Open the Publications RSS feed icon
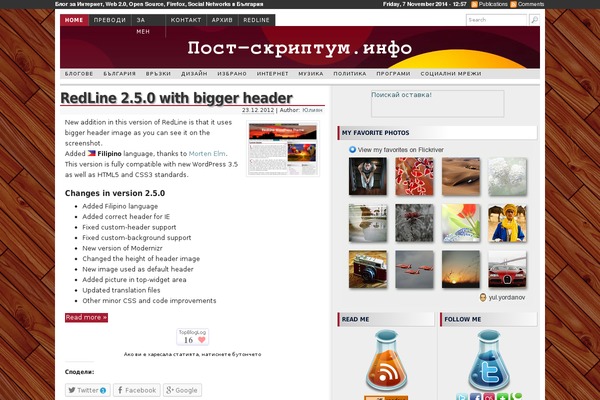The image size is (600, 400). 474,4
